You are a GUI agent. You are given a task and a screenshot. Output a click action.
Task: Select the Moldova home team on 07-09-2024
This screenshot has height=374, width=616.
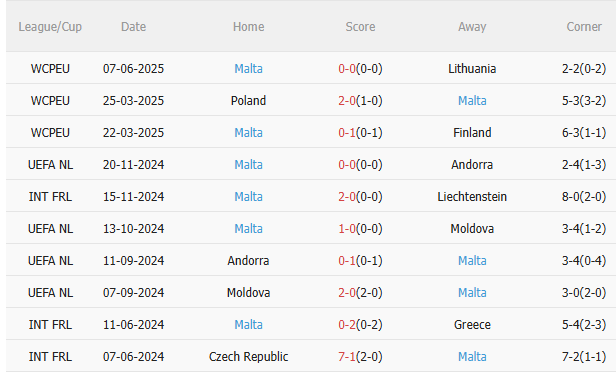[248, 293]
